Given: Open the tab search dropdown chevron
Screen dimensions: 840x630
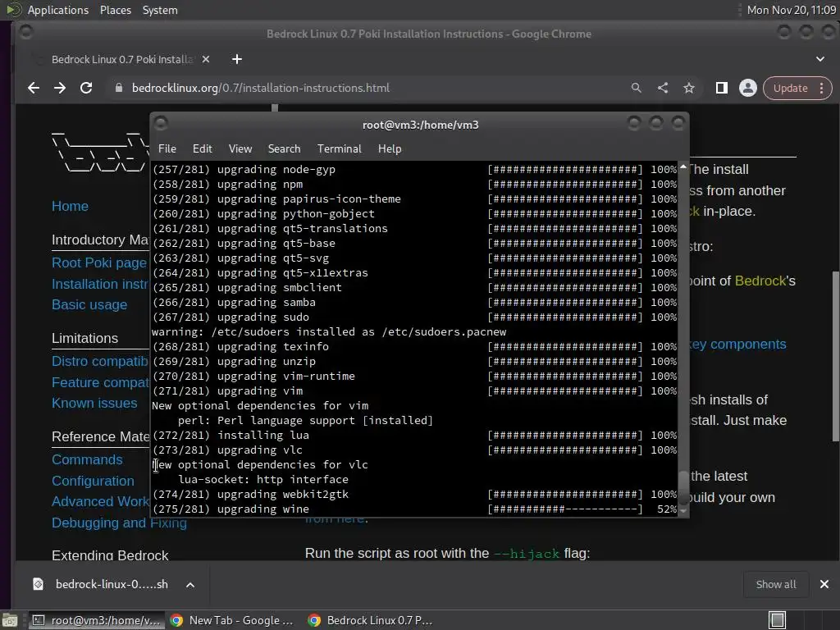Looking at the screenshot, I should point(820,59).
